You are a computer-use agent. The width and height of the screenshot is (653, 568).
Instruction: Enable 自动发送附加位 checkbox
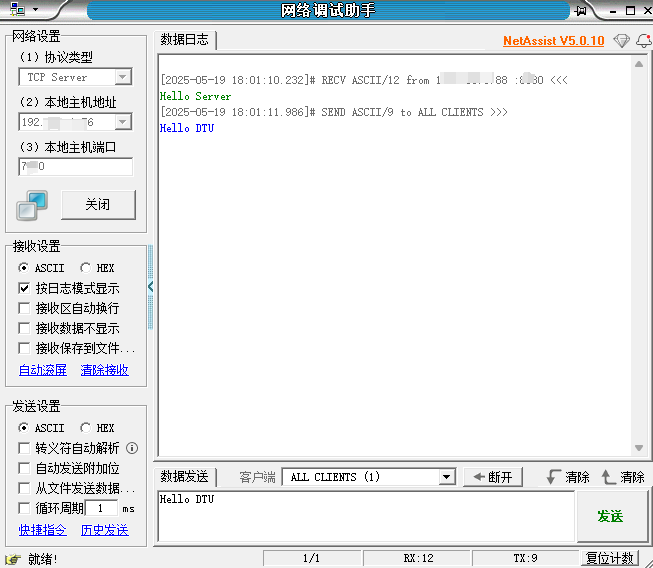24,468
